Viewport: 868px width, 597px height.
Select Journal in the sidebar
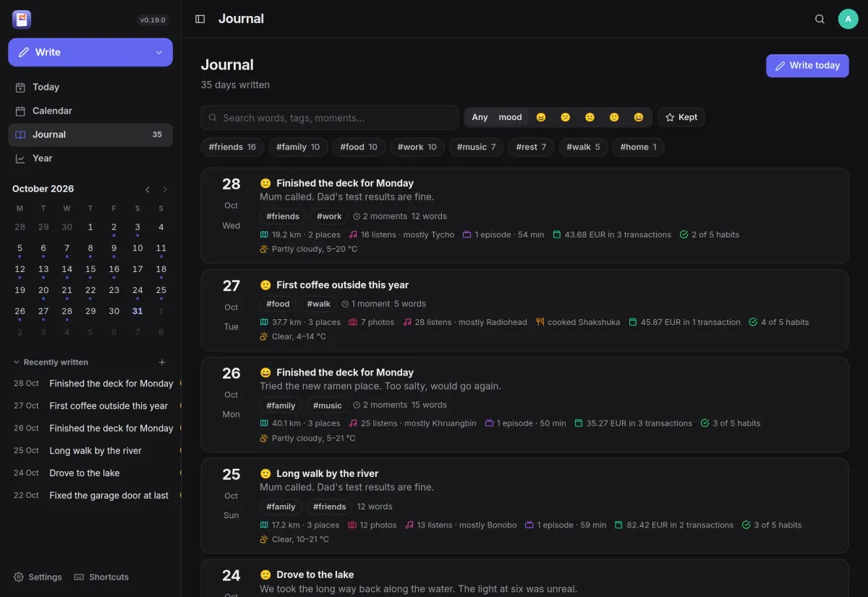click(90, 135)
